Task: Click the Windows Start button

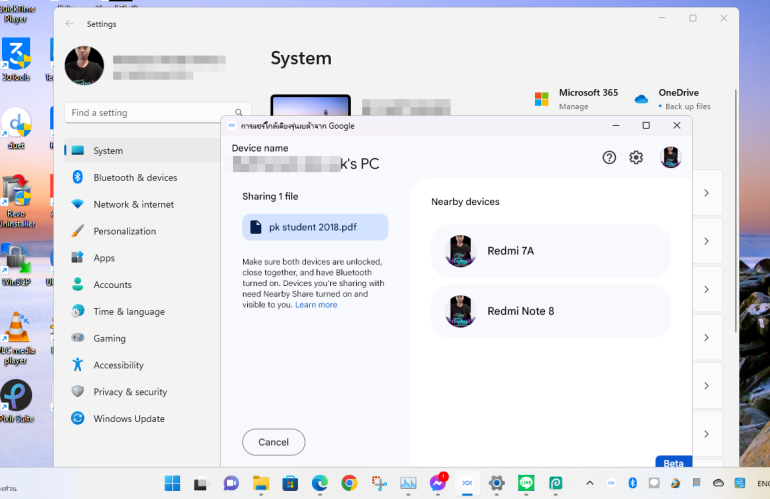Action: [171, 483]
